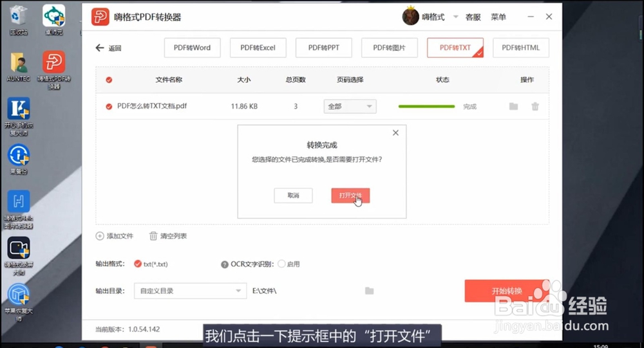644x348 pixels.
Task: Open output folder icon in file row
Action: tap(513, 106)
